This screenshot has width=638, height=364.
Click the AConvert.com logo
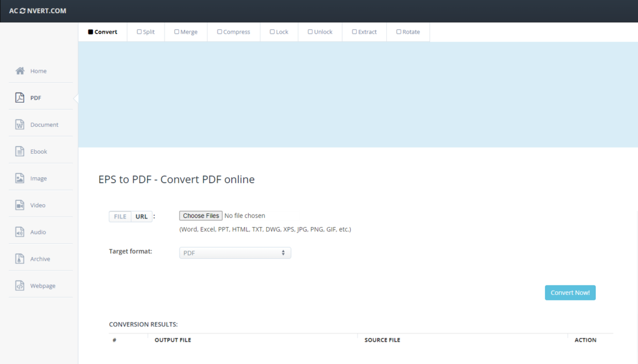(x=37, y=11)
